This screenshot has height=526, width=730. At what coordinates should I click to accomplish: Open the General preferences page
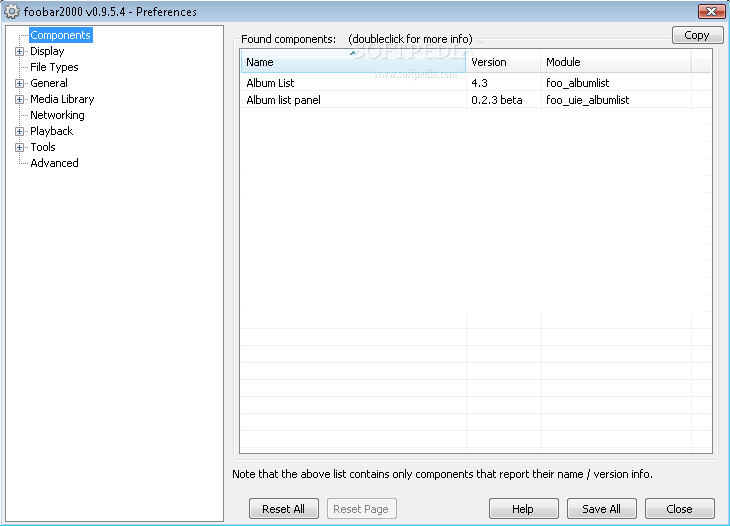tap(49, 83)
